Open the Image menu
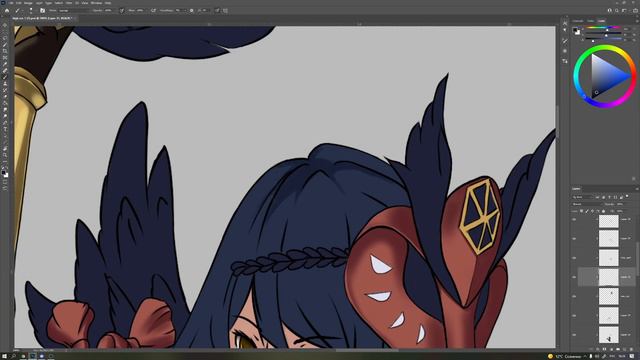Viewport: 640px width, 360px height. point(28,3)
